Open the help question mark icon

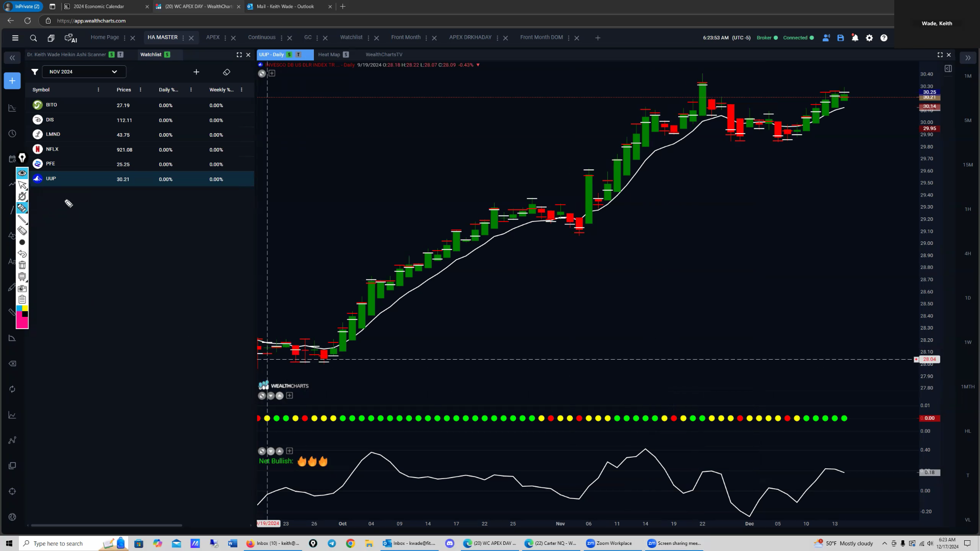[884, 38]
